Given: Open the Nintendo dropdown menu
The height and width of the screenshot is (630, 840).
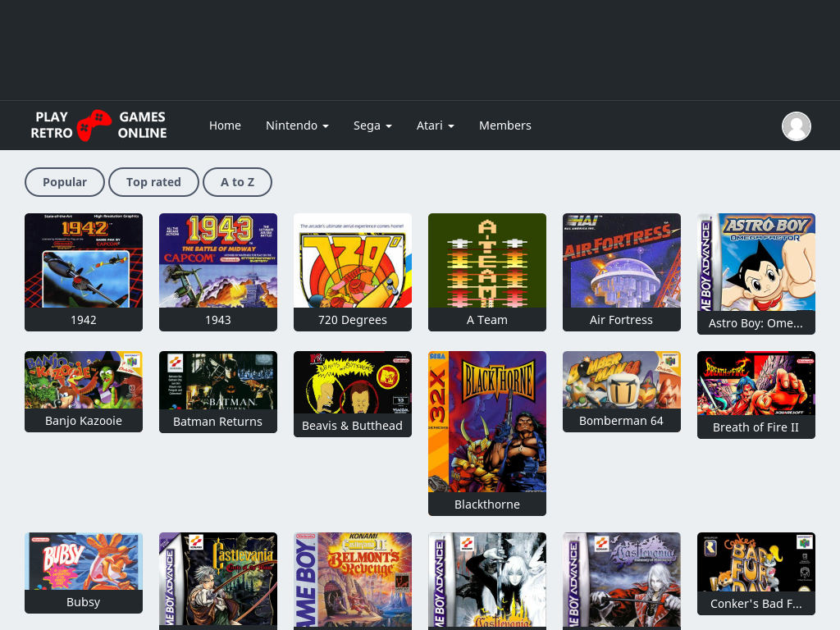Looking at the screenshot, I should click(297, 126).
